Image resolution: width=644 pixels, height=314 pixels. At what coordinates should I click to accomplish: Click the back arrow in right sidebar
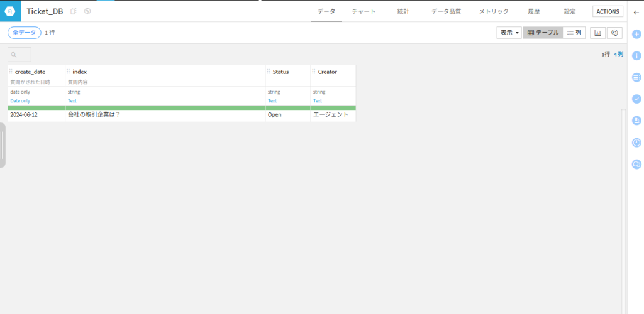click(636, 12)
